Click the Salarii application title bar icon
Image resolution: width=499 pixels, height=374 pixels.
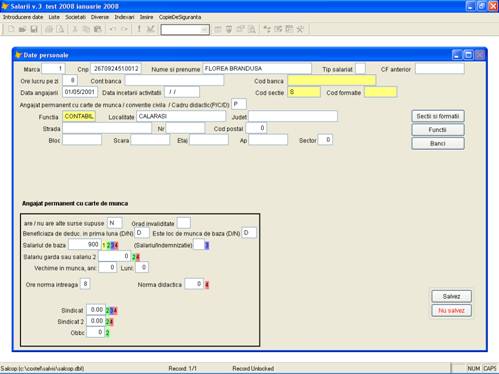pyautogui.click(x=5, y=6)
